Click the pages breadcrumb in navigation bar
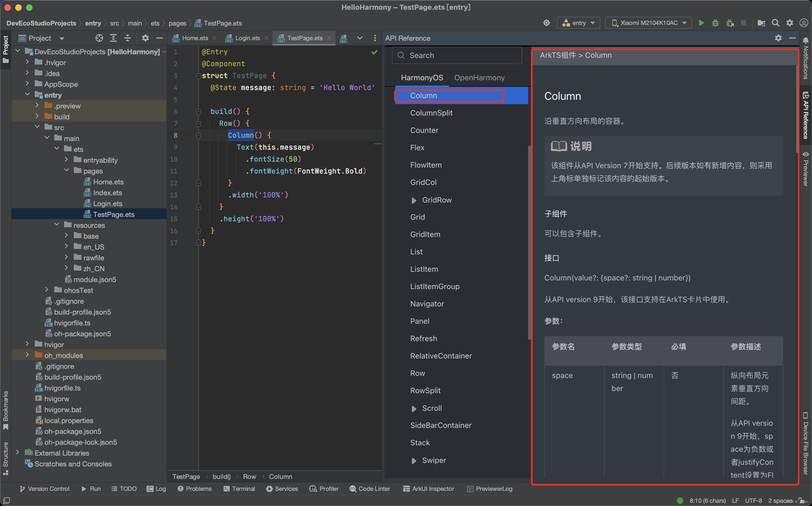The width and height of the screenshot is (812, 506). coord(177,23)
